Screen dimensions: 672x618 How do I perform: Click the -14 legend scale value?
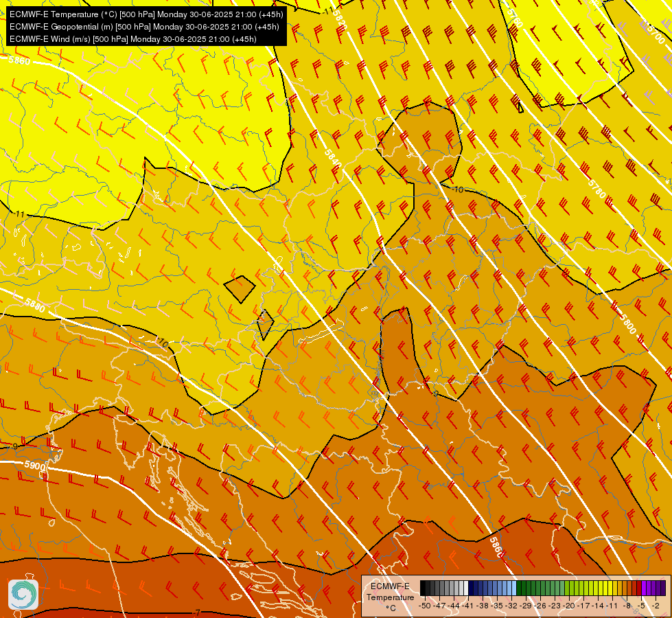598,606
